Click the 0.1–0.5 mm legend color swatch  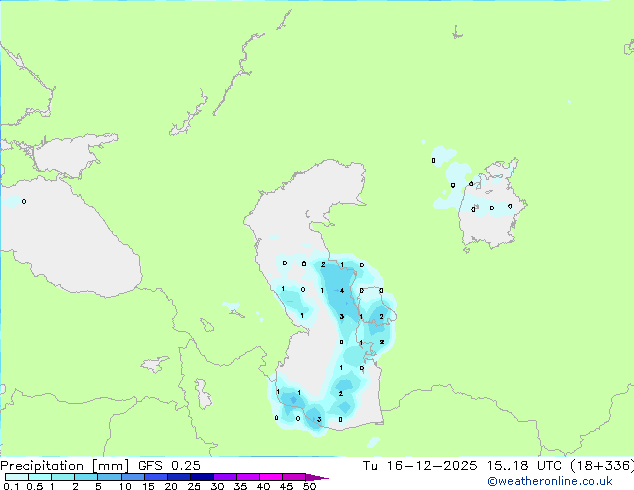pos(17,477)
